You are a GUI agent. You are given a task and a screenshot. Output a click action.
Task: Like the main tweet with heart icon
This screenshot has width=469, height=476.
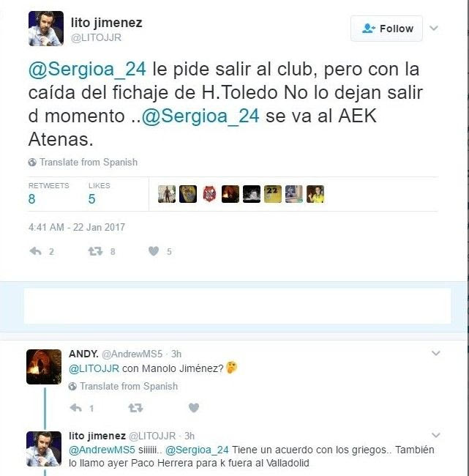[x=154, y=251]
